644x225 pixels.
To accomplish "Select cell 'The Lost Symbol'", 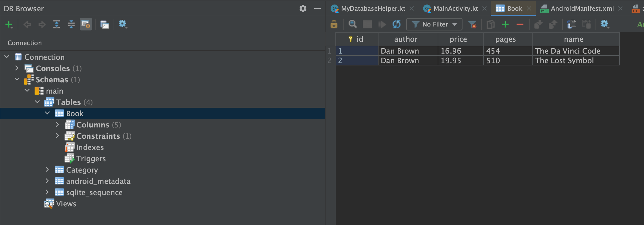I will 576,61.
